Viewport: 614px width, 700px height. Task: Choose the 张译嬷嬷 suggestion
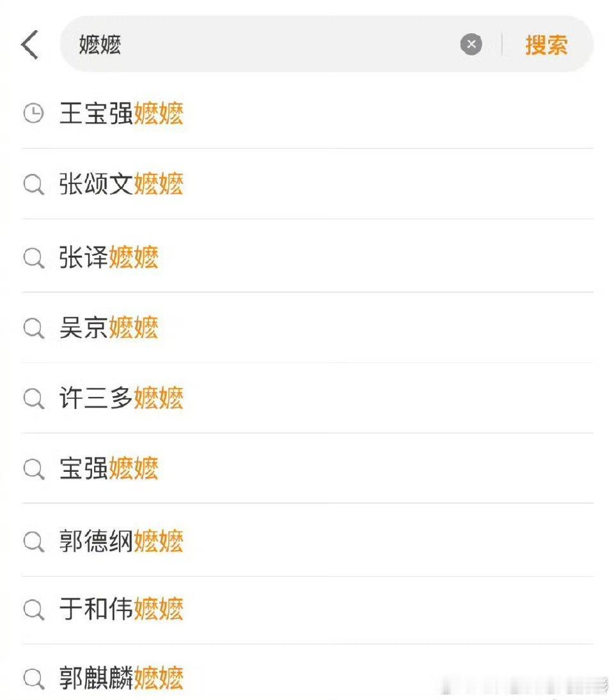(x=307, y=256)
